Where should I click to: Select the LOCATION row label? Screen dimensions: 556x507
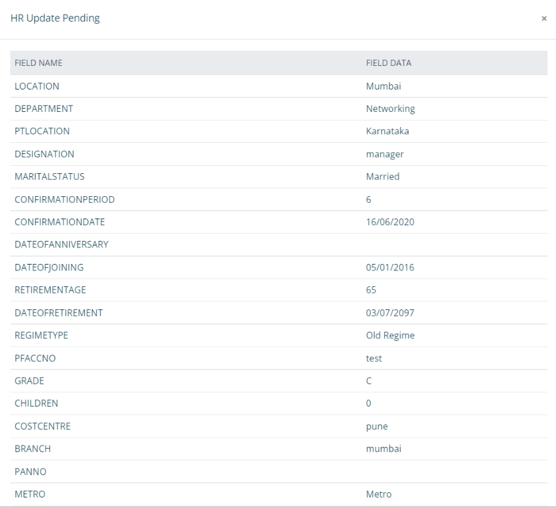point(37,86)
